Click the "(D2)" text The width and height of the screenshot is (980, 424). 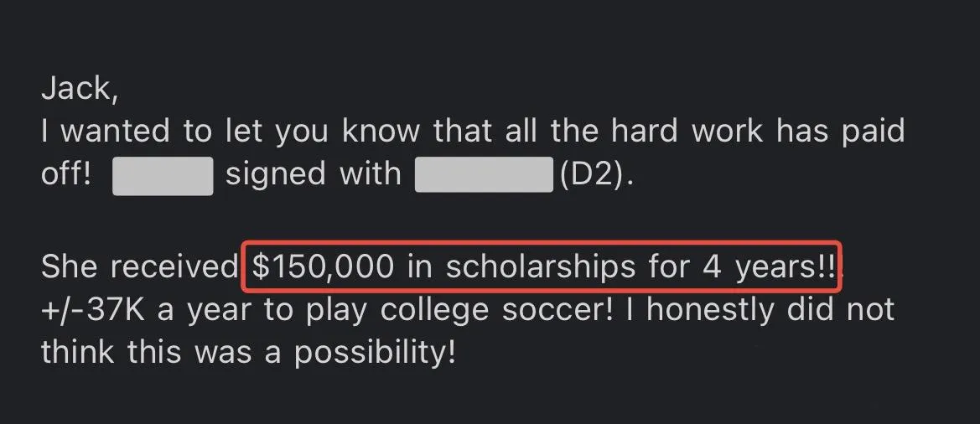point(596,174)
